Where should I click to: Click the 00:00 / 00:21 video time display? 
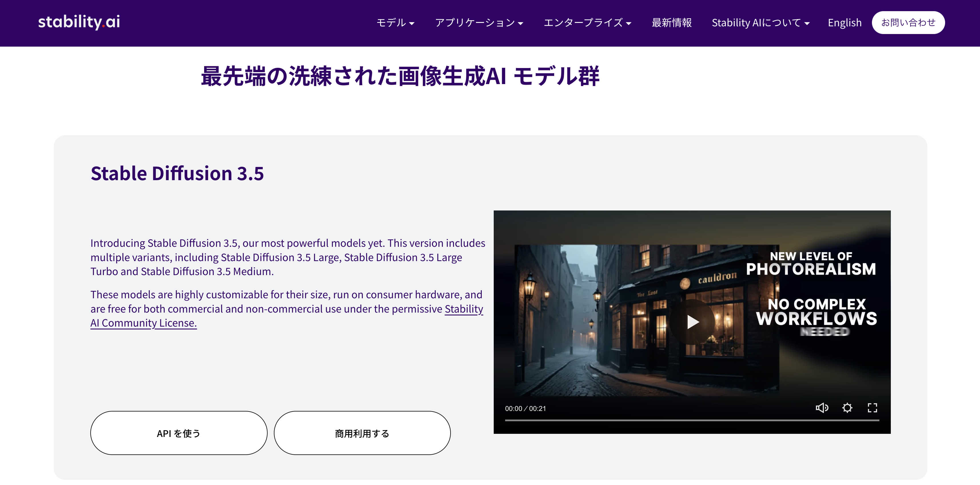[x=525, y=408]
